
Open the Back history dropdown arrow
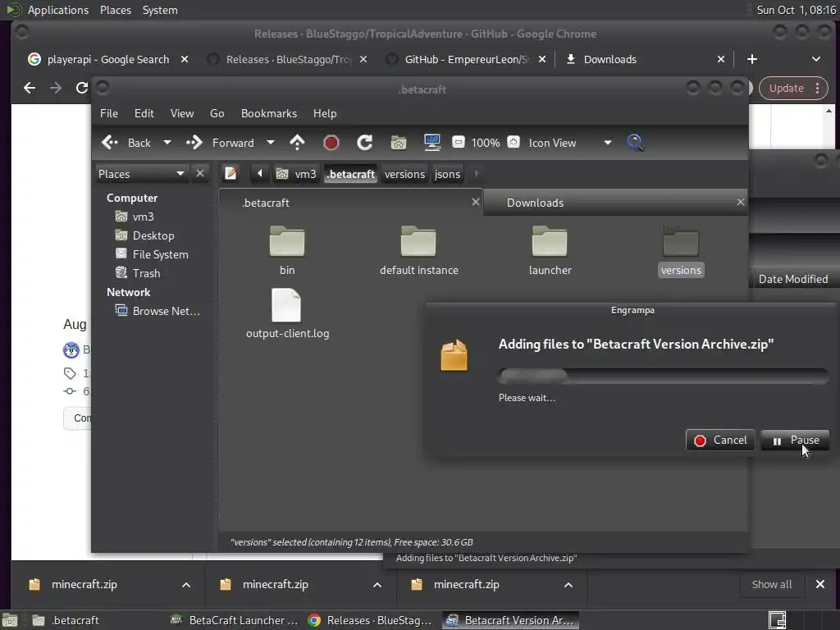[167, 143]
